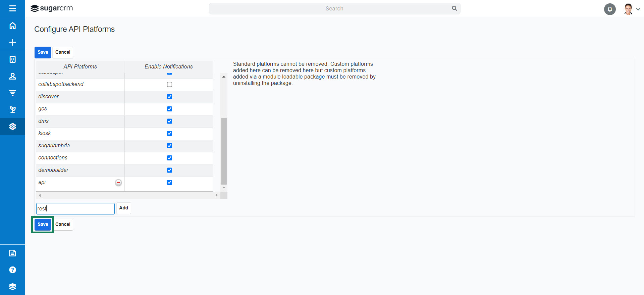Click the bottom Cancel button
The width and height of the screenshot is (644, 295).
click(x=63, y=225)
